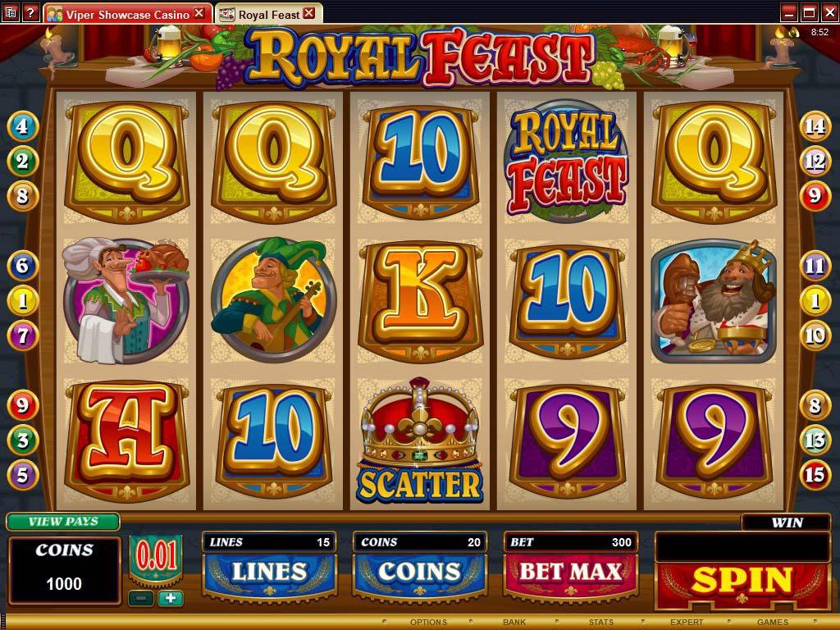Open the OPTIONS menu
Image resolution: width=840 pixels, height=630 pixels.
pos(428,622)
